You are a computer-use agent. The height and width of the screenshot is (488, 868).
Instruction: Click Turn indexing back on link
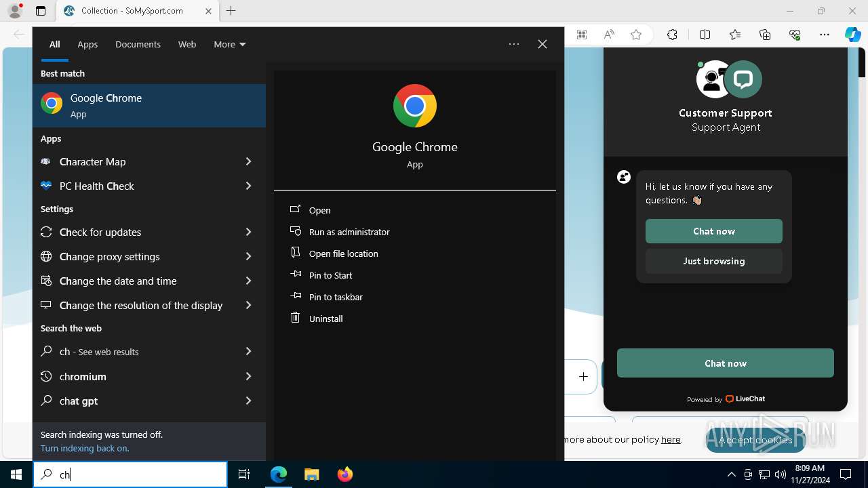[x=85, y=448]
